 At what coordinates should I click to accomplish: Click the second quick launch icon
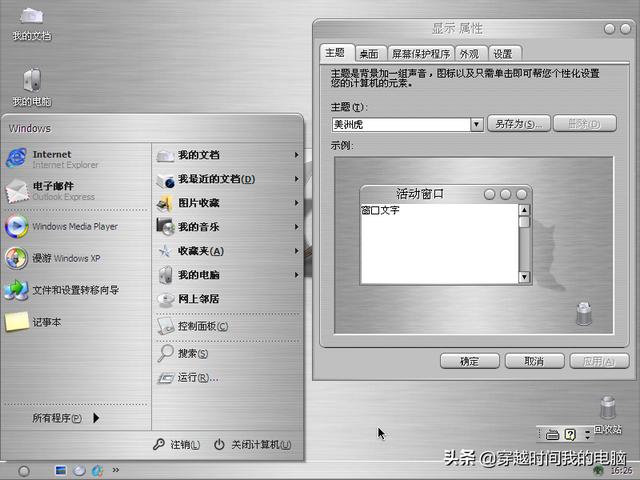tap(79, 471)
